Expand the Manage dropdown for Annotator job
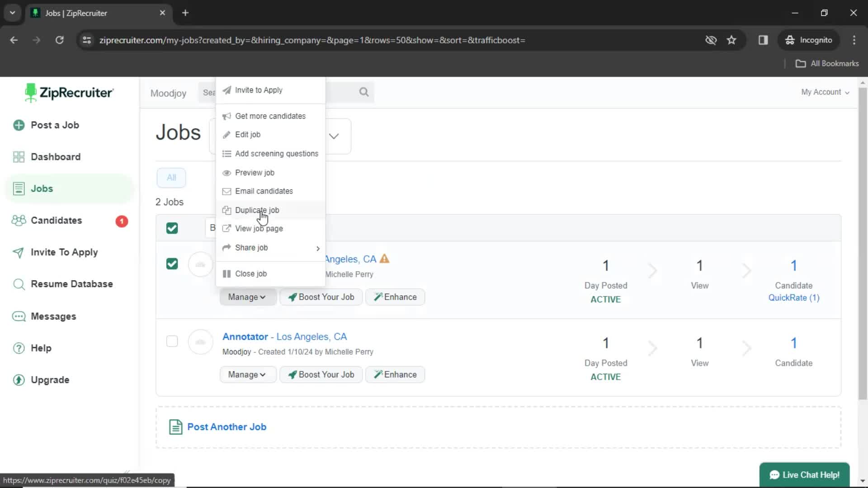 [x=246, y=374]
